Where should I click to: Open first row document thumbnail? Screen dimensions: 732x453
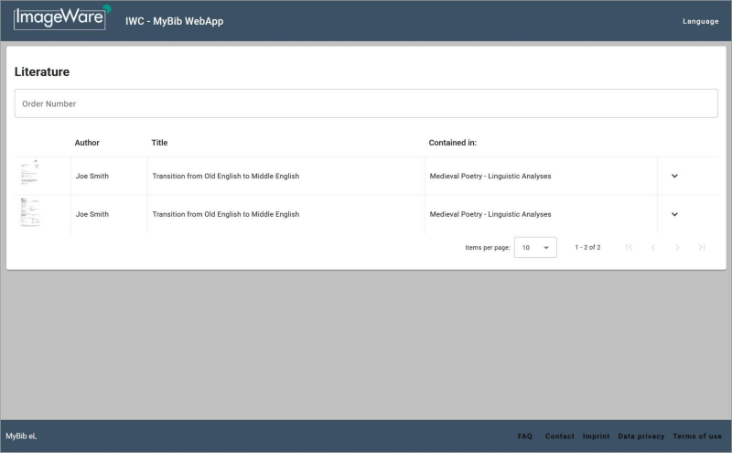30,174
